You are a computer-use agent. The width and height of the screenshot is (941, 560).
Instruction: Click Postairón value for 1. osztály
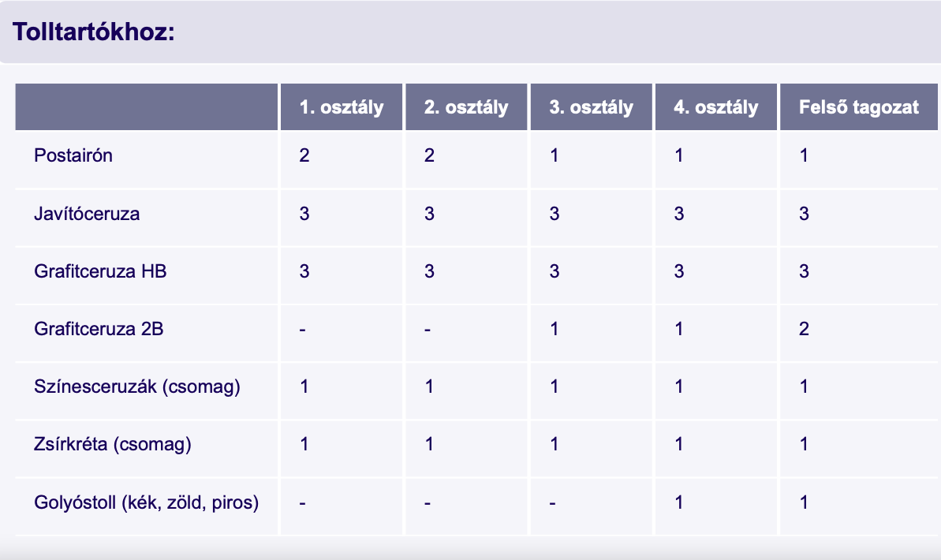coord(304,155)
